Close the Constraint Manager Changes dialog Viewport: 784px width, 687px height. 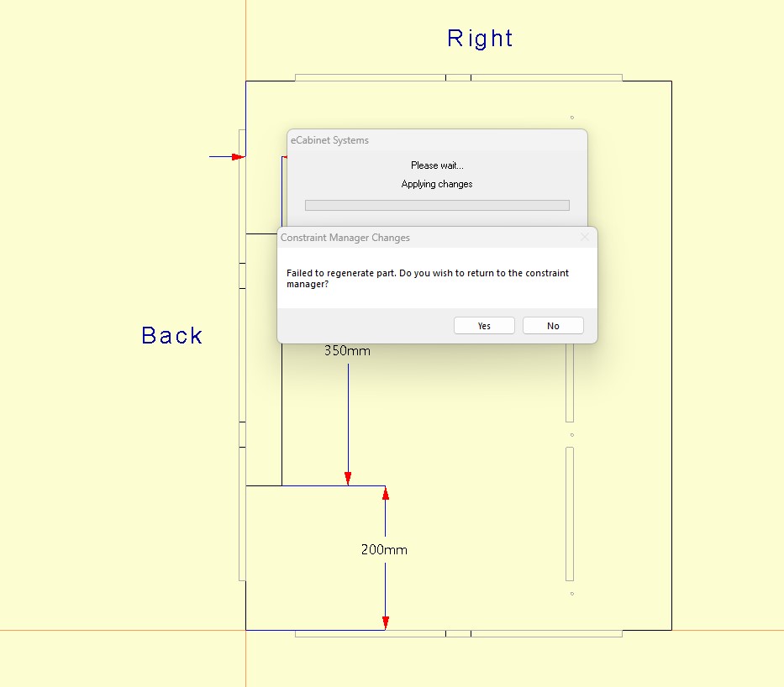(x=585, y=238)
